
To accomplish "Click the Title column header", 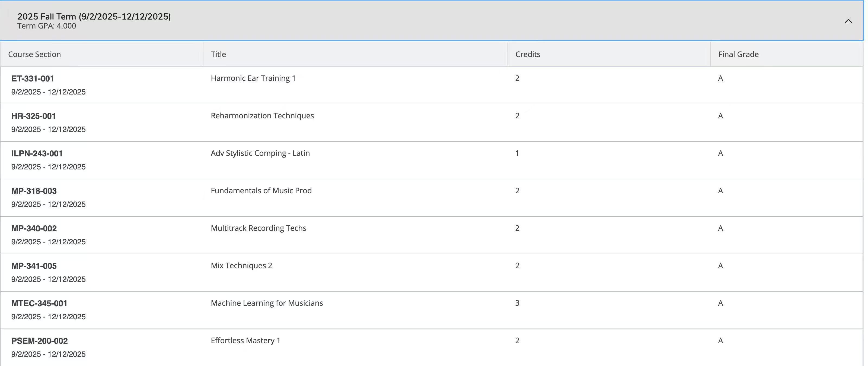I will [218, 54].
